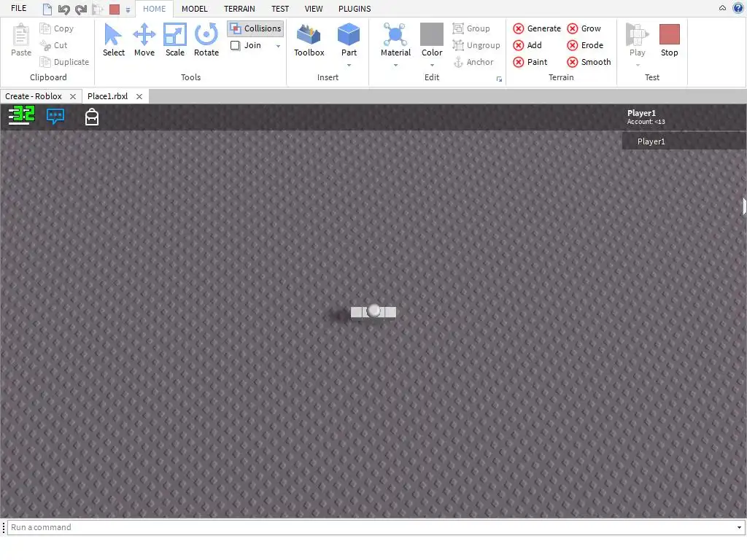Click the Duplicate button
This screenshot has height=560, width=747.
(x=64, y=62)
